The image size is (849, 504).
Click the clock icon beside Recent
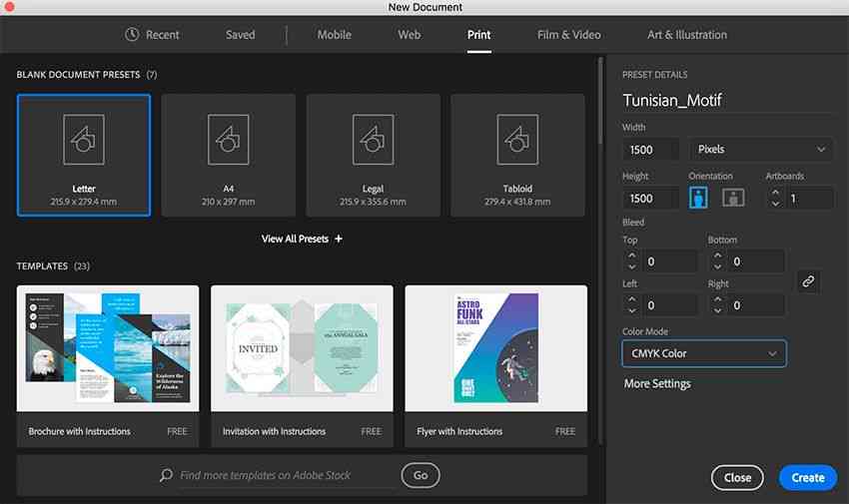pyautogui.click(x=132, y=35)
